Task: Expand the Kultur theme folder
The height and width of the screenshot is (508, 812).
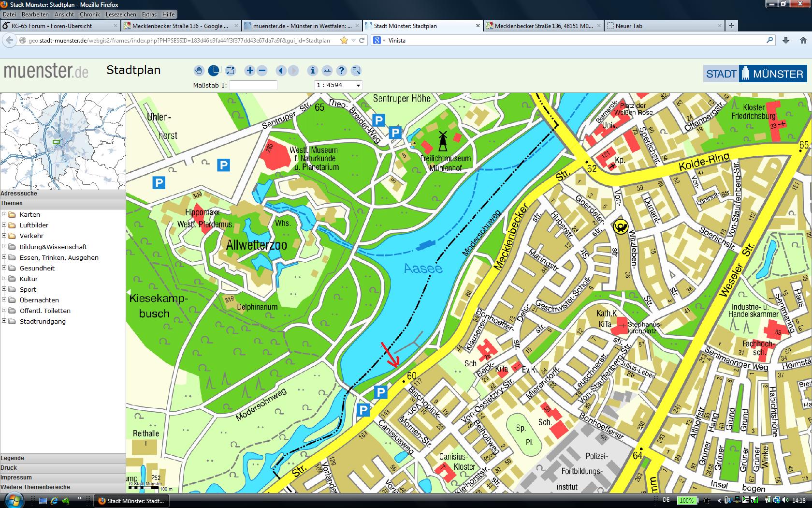Action: coord(4,279)
